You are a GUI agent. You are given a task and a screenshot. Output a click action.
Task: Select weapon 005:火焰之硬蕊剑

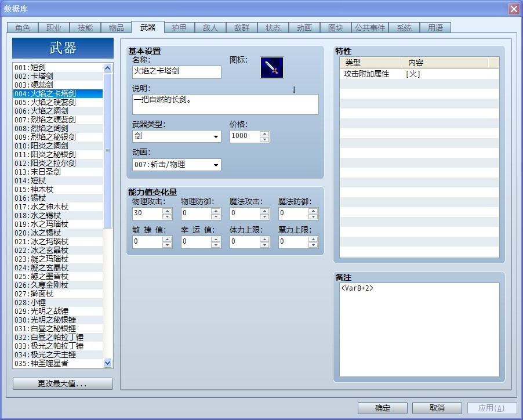point(58,103)
